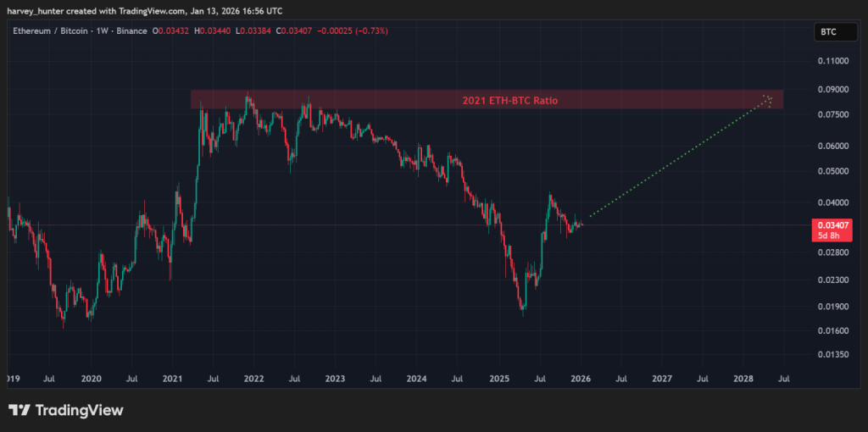Click the arrowhead ending the green dotted projection
This screenshot has width=868, height=432.
[x=768, y=99]
